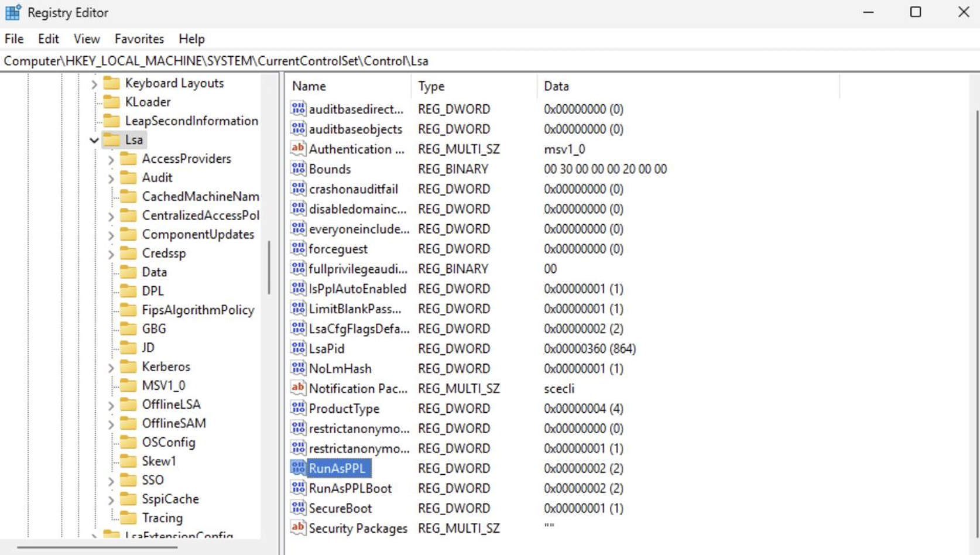
Task: Click the RunAsPPL DWORD value icon
Action: [x=298, y=468]
